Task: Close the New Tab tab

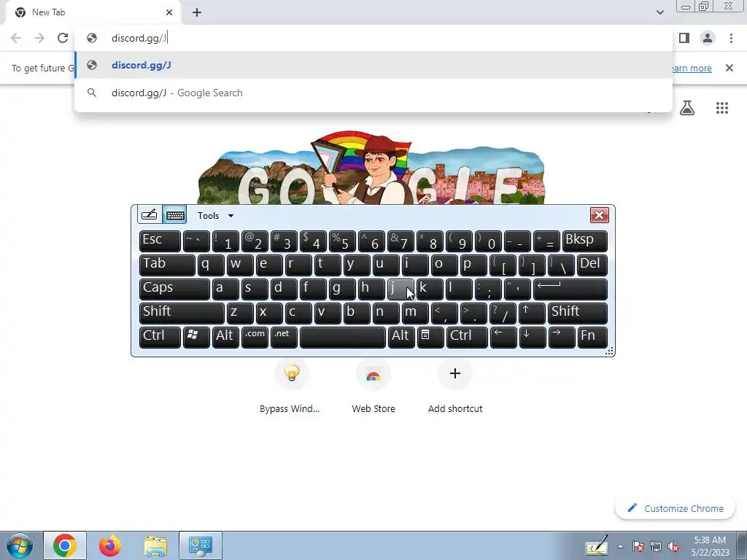Action: tap(169, 12)
